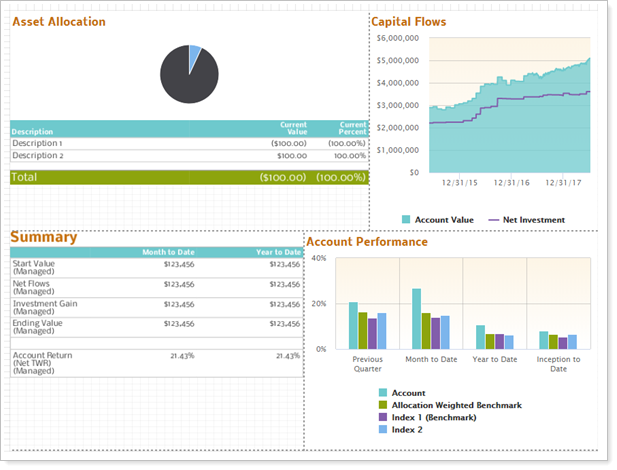The image size is (617, 470).
Task: Click the Summary section heading
Action: [x=43, y=237]
